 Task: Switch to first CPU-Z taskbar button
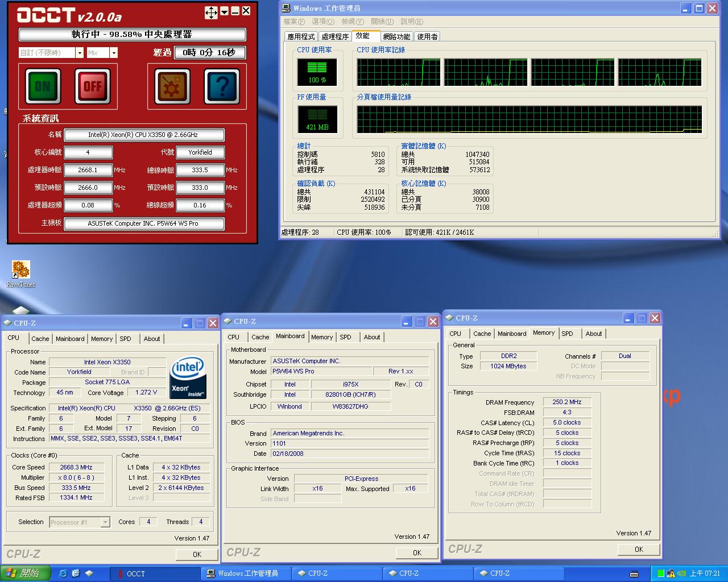point(337,573)
